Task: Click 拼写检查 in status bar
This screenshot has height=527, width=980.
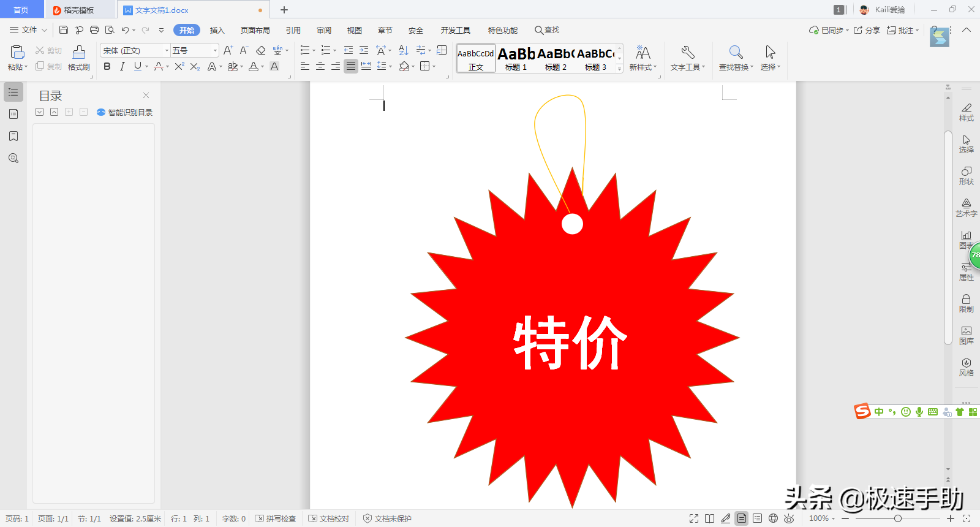Action: (276, 518)
